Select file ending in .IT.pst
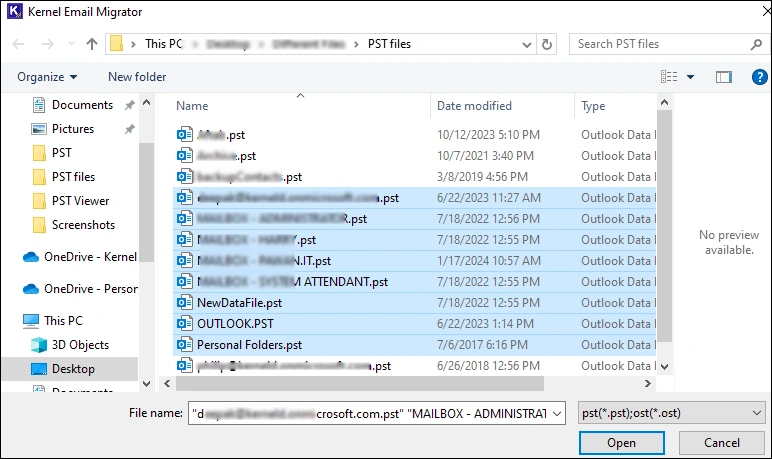 point(414,261)
